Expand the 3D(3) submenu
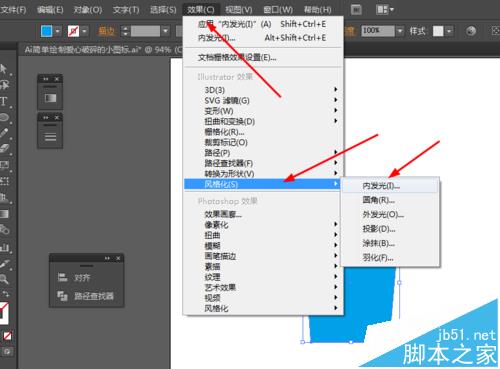 [263, 90]
